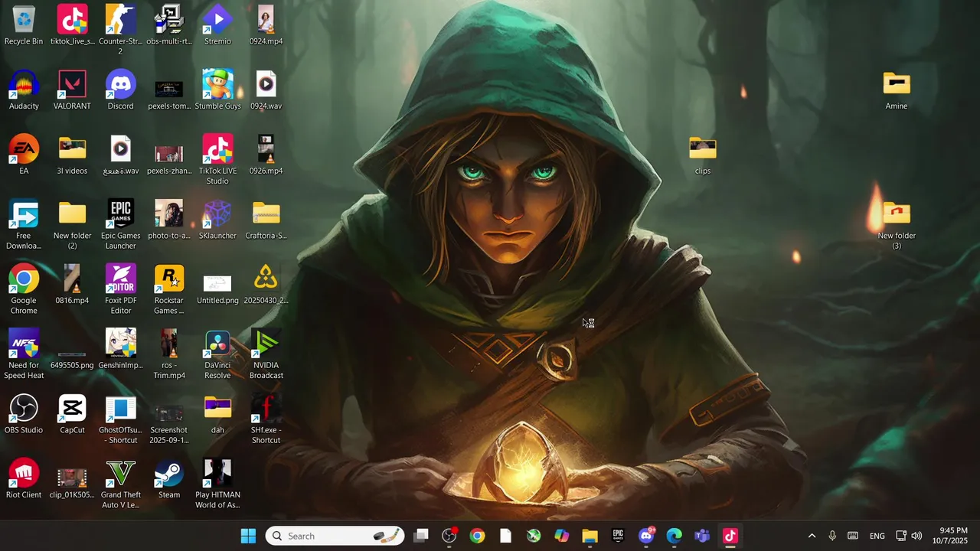Select the Grand Theft Auto V desktop shortcut

(120, 484)
